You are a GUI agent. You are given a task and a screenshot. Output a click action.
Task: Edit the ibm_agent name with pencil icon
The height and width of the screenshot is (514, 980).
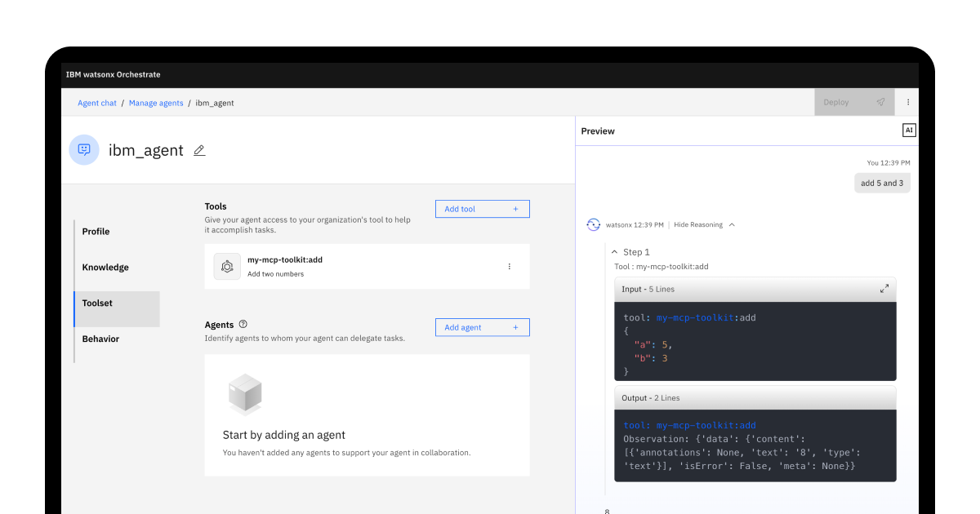click(199, 150)
